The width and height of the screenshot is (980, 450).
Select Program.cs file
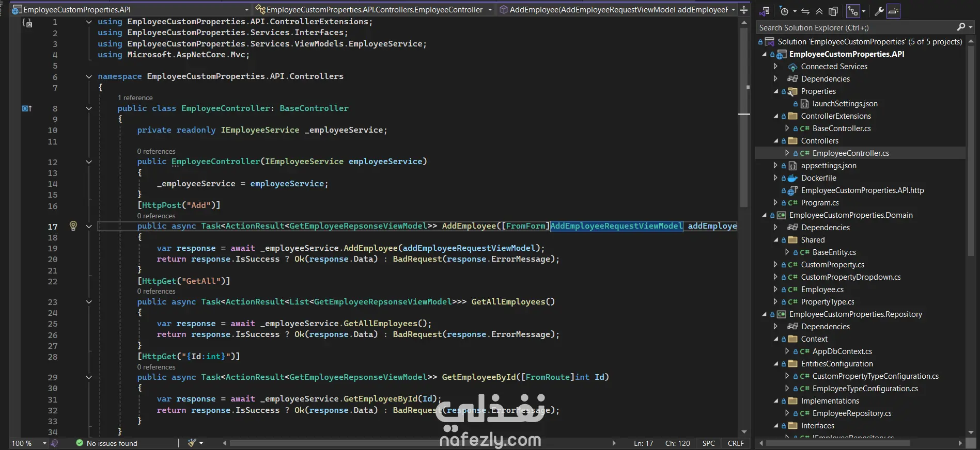pos(819,203)
